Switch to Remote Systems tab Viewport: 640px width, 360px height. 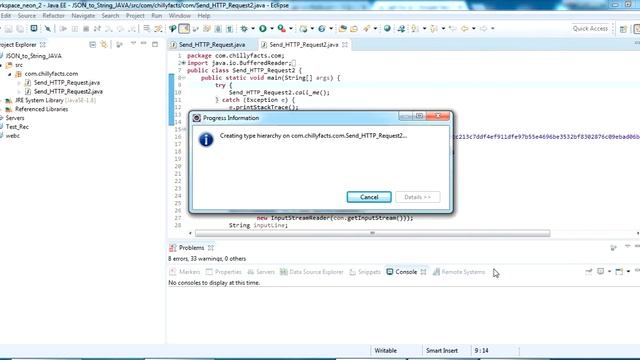coord(459,272)
